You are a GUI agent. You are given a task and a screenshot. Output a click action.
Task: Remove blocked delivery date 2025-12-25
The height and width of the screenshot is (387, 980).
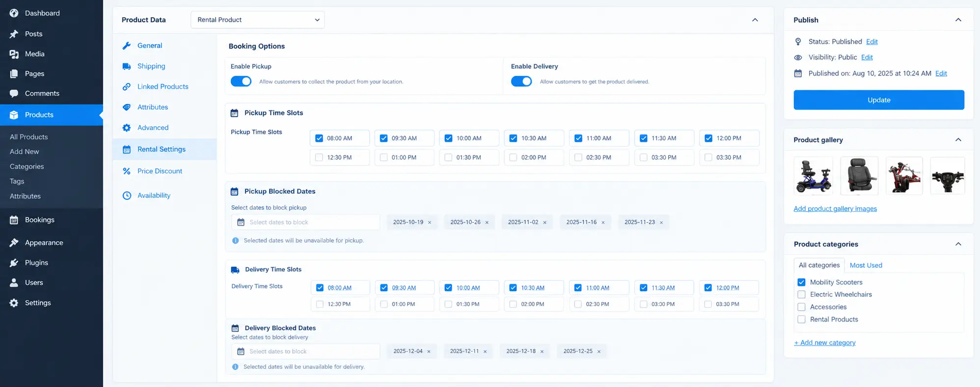[599, 352]
